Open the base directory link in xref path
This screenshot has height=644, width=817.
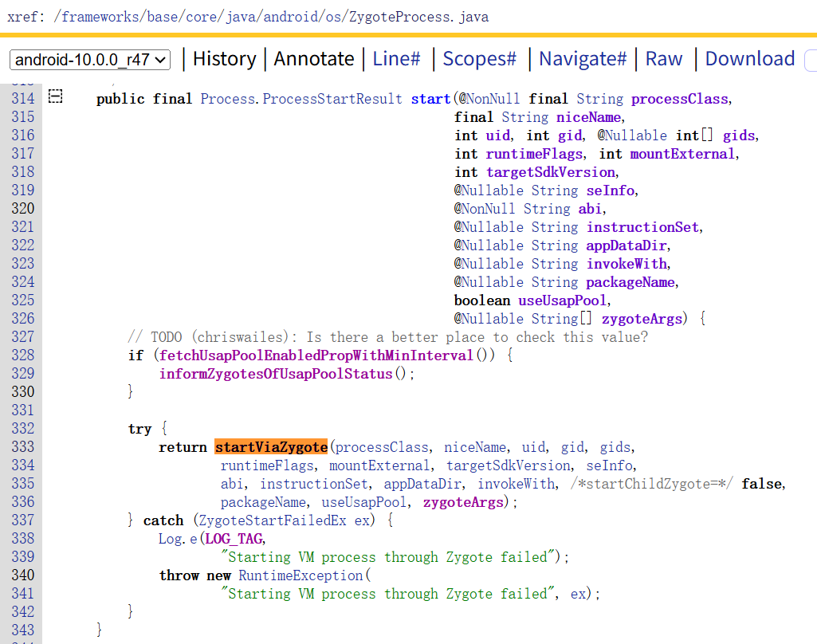point(163,17)
